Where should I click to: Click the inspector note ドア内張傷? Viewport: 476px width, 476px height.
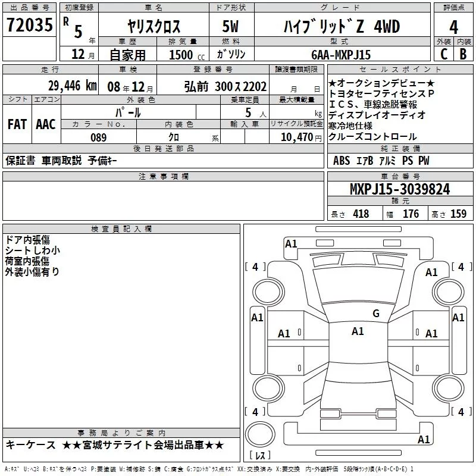pyautogui.click(x=27, y=240)
